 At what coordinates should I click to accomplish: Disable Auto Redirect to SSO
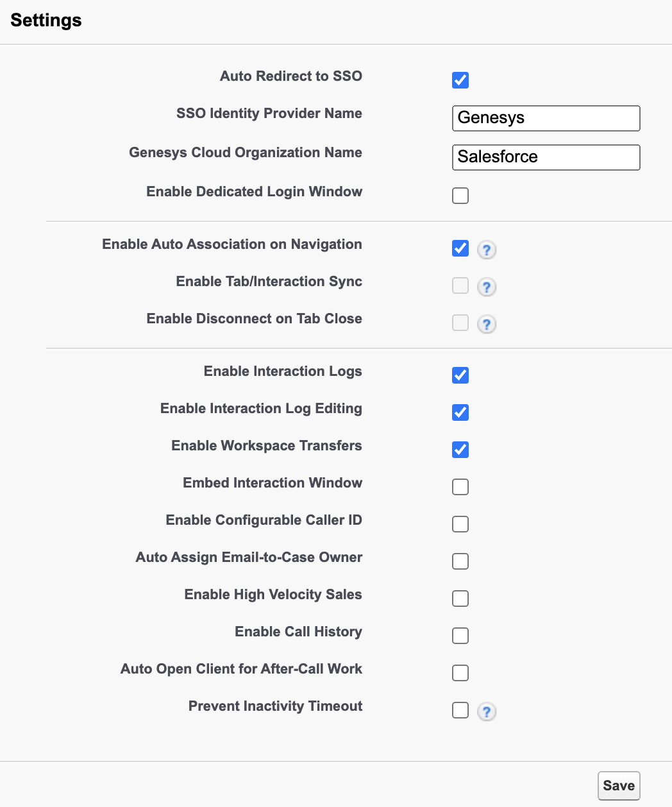click(x=460, y=80)
